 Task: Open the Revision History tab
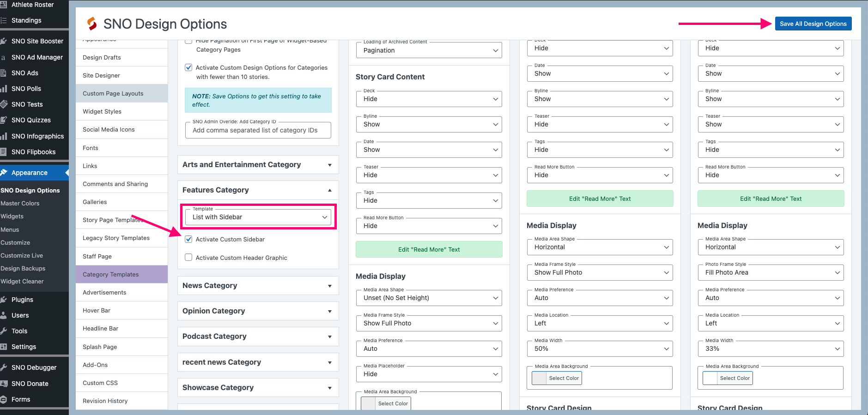(x=122, y=401)
